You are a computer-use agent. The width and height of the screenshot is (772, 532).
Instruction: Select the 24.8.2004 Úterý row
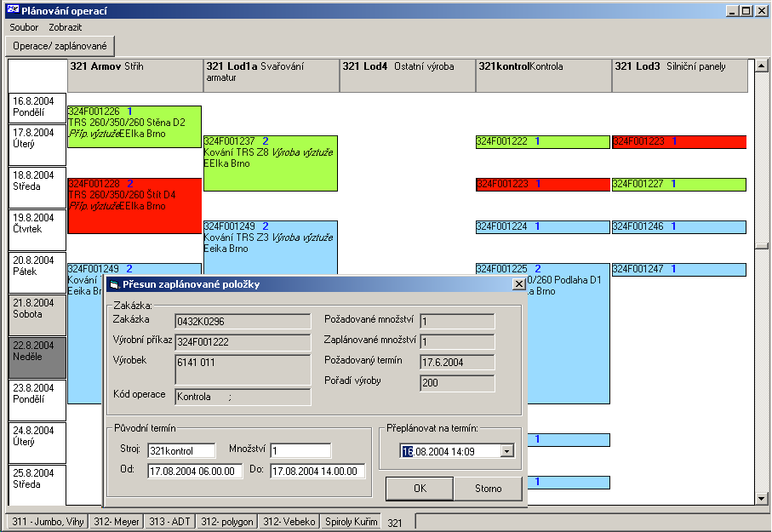click(x=37, y=443)
